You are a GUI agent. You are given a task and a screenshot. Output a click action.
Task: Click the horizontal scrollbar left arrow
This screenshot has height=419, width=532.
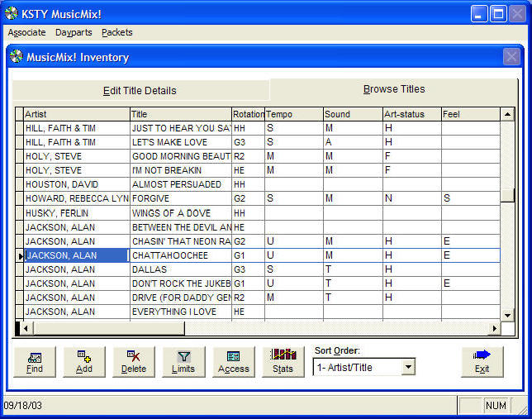(26, 328)
